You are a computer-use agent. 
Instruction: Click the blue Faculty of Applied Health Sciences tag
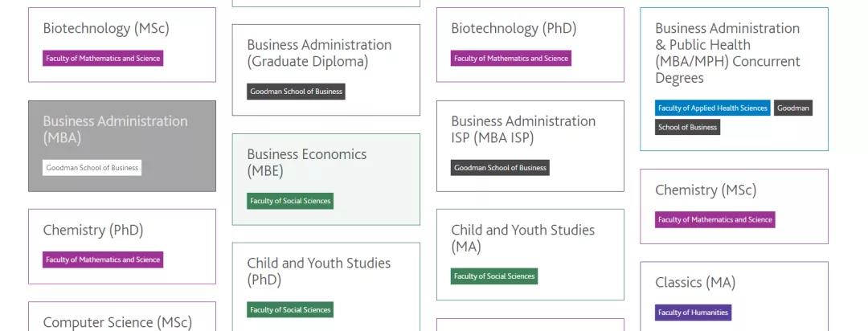coord(712,108)
